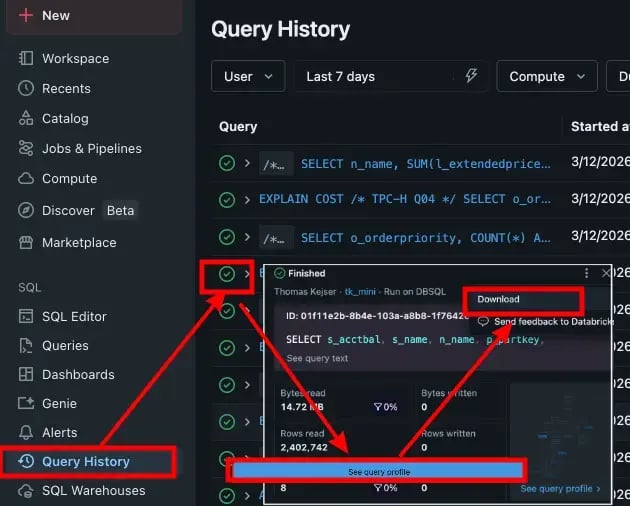Open Marketplace from the sidebar
The image size is (630, 506).
click(x=79, y=243)
